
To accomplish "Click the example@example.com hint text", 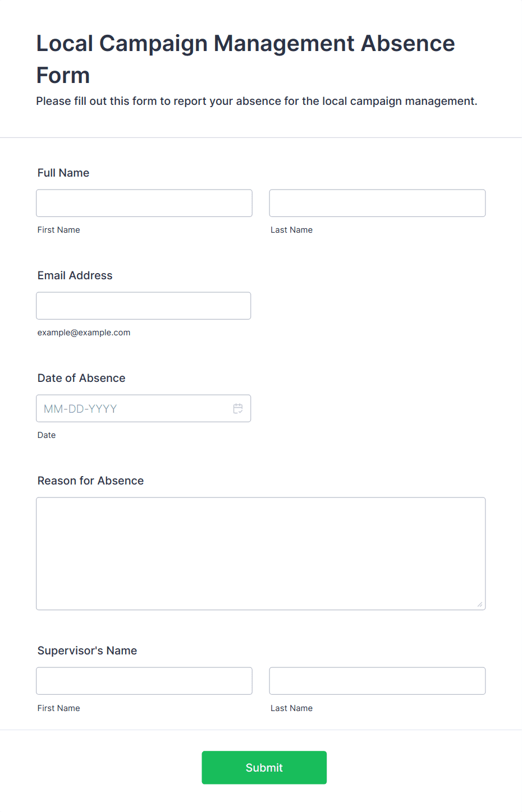I will [x=84, y=333].
